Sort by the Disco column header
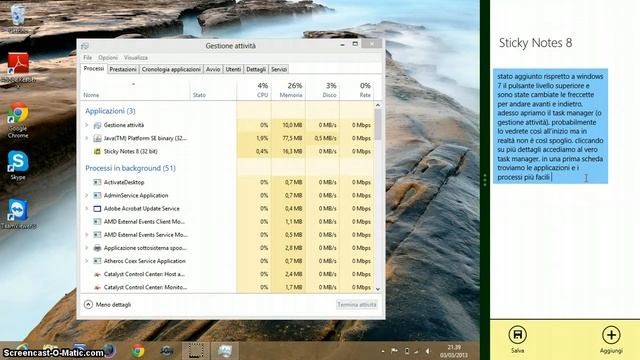The width and height of the screenshot is (640, 360). click(322, 89)
